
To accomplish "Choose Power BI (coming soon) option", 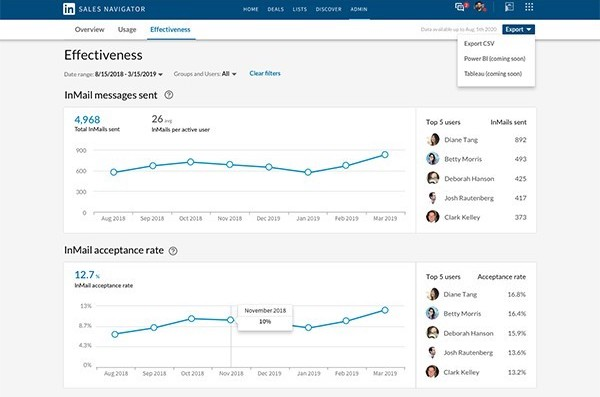I will point(494,59).
